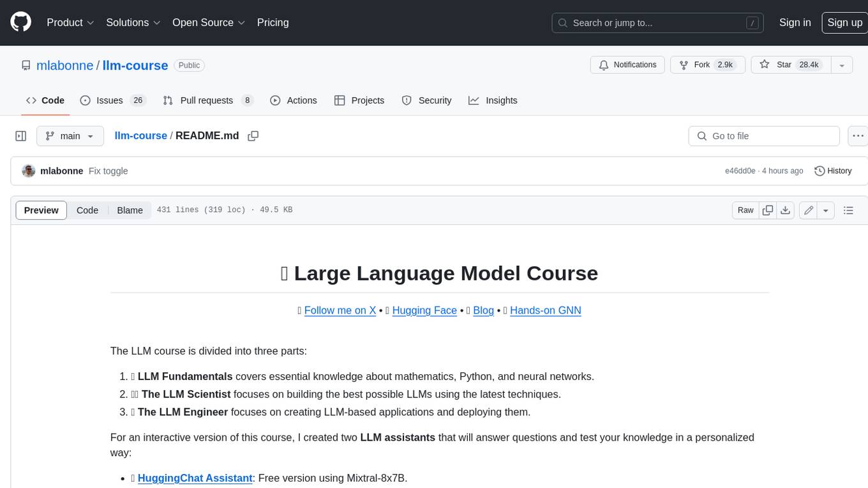Click the Search or jump to field
The width and height of the screenshot is (868, 488).
click(657, 22)
